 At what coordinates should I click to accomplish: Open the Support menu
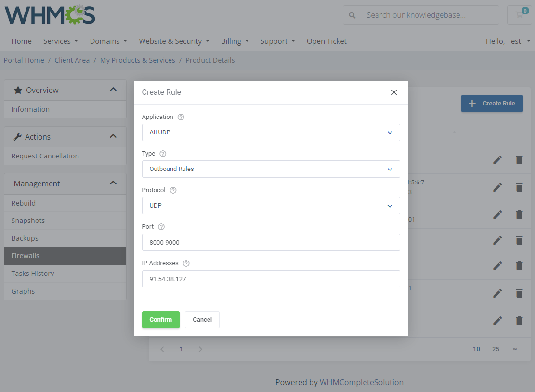[277, 41]
